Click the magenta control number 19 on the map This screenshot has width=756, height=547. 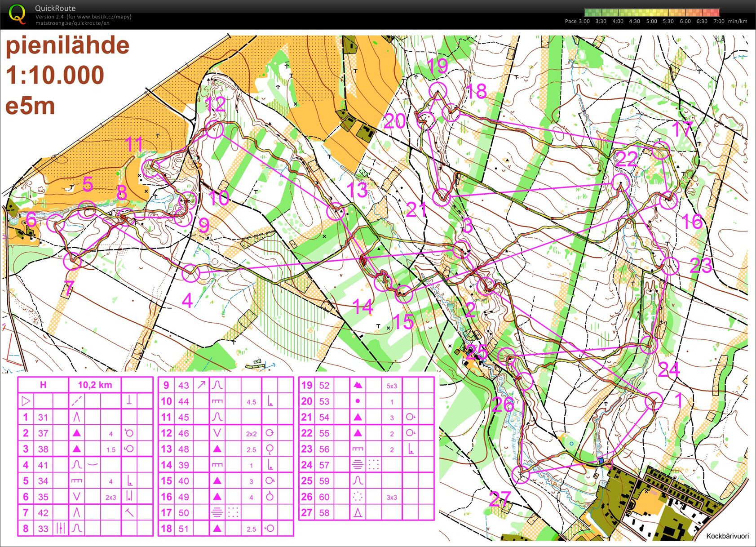[x=437, y=66]
